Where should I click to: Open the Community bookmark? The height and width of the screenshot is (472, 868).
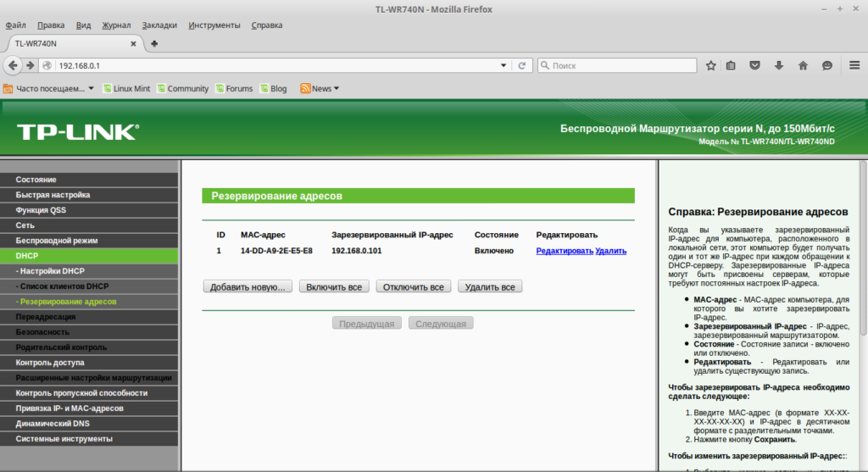(183, 88)
